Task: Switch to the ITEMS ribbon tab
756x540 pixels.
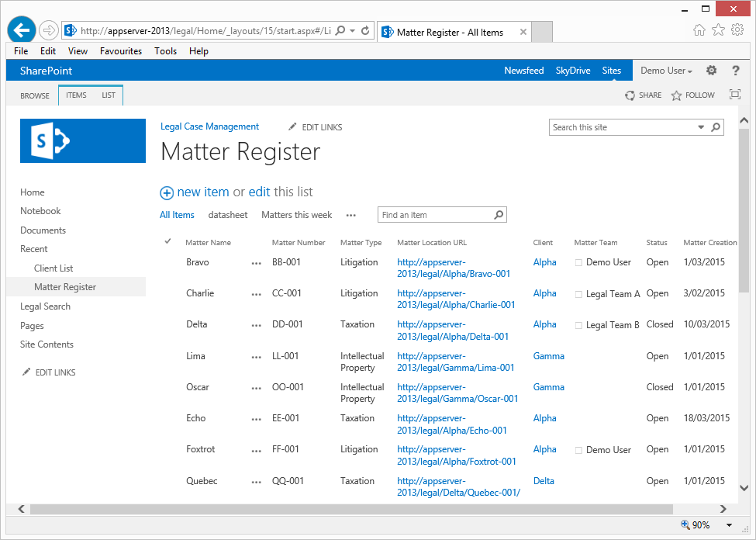Action: click(x=76, y=95)
